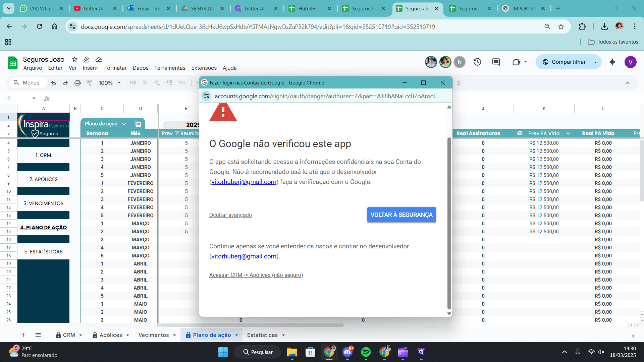644x362 pixels.
Task: Open the comments panel icon
Action: click(x=496, y=62)
